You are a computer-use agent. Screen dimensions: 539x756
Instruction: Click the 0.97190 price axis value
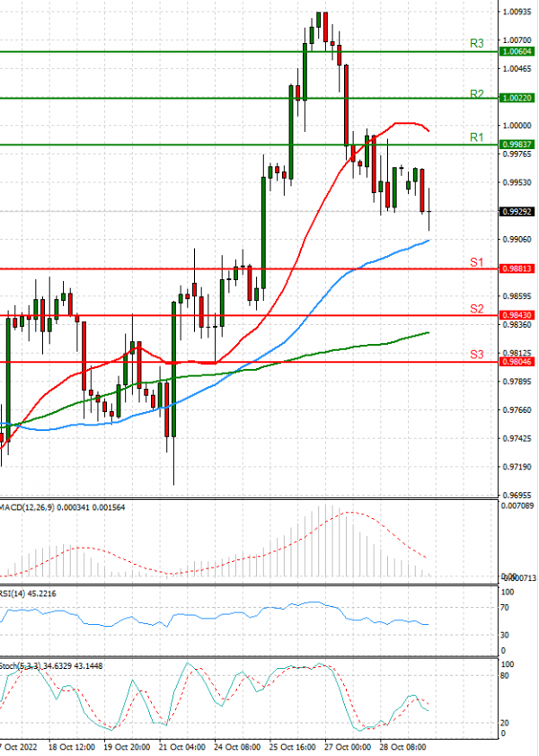517,467
